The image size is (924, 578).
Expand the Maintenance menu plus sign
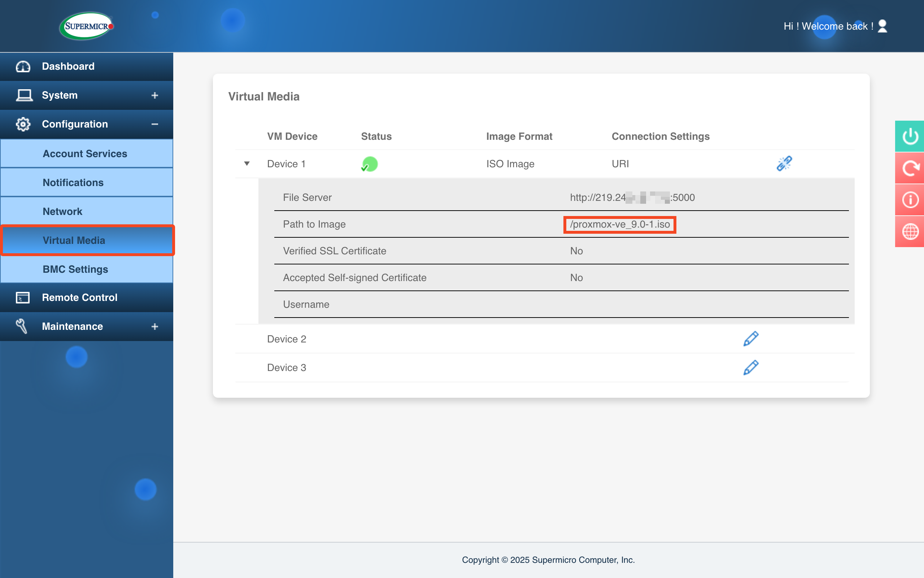[154, 327]
